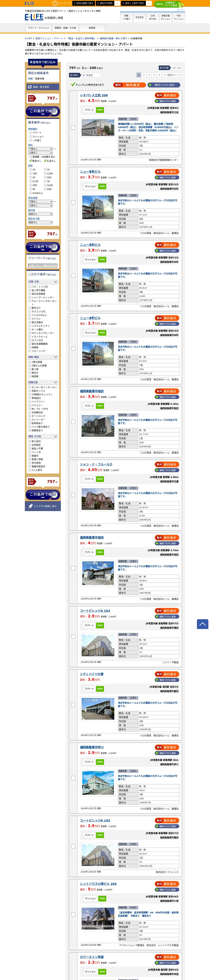Jump to 最後のページ link
The height and width of the screenshot is (980, 210).
click(x=172, y=75)
